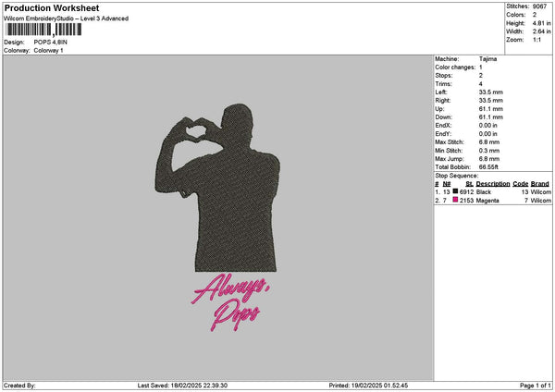Click the Black color swatch in Stop Sequence
Image resolution: width=555 pixels, height=392 pixels.
click(456, 191)
